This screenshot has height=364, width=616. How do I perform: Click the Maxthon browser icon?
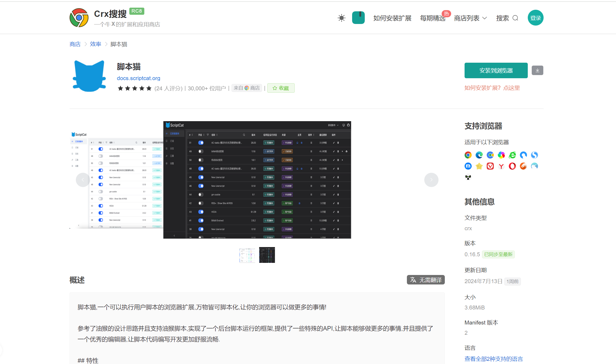click(468, 166)
